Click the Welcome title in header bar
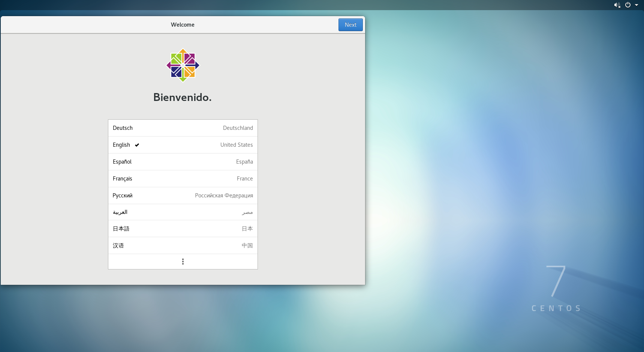 pos(183,25)
